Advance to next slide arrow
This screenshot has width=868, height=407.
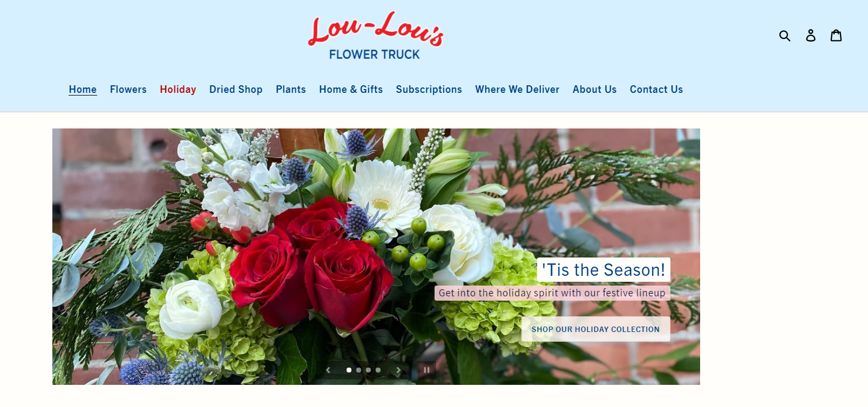pyautogui.click(x=398, y=370)
